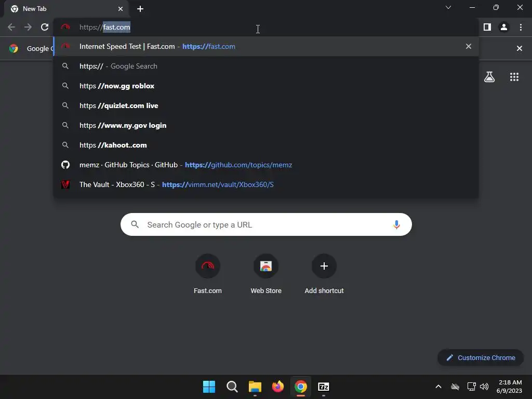Select the New Tab tab
532x399 pixels.
coord(66,9)
